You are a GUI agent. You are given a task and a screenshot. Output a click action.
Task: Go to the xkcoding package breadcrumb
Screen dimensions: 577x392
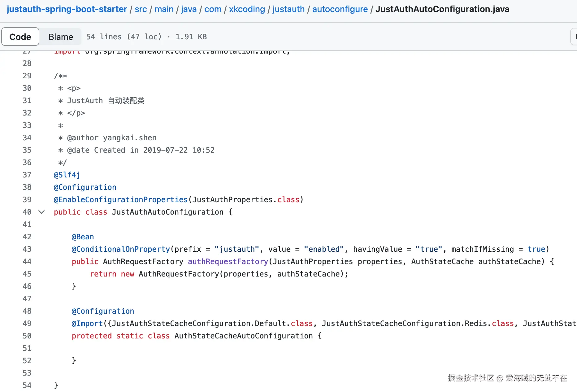247,9
